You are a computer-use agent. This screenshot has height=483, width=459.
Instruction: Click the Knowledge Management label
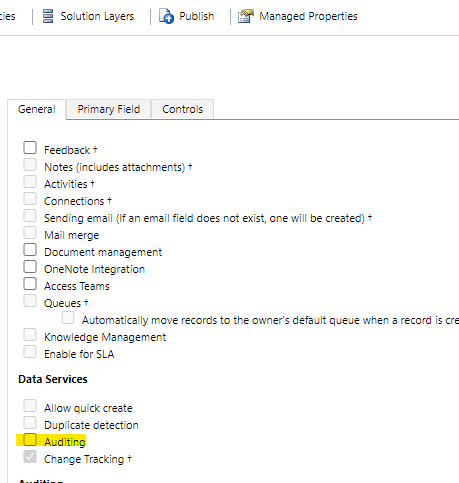[105, 337]
